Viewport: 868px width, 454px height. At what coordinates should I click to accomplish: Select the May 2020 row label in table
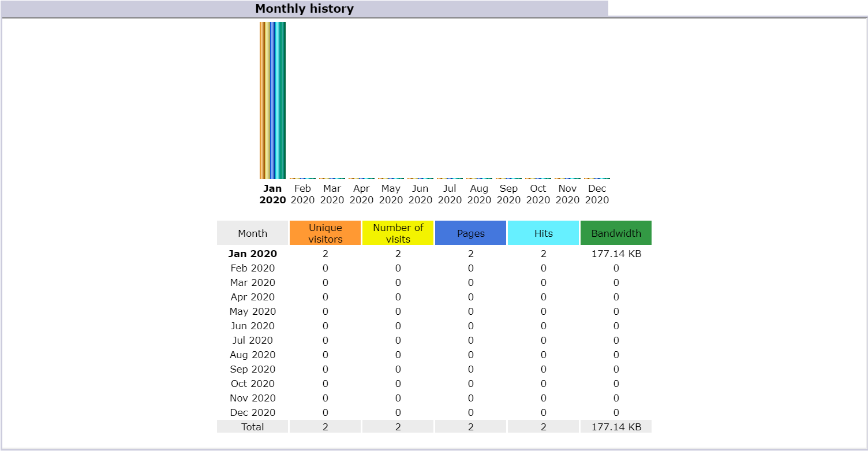point(252,311)
